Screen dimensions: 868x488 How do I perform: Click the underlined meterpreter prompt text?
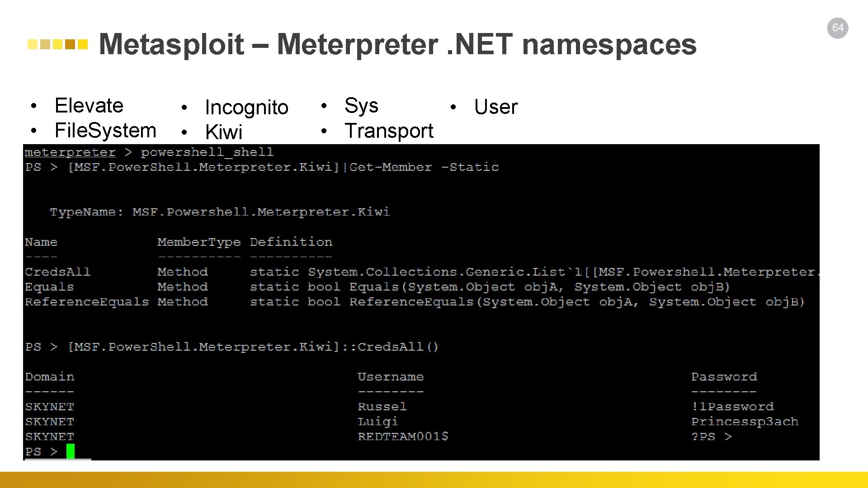click(70, 152)
